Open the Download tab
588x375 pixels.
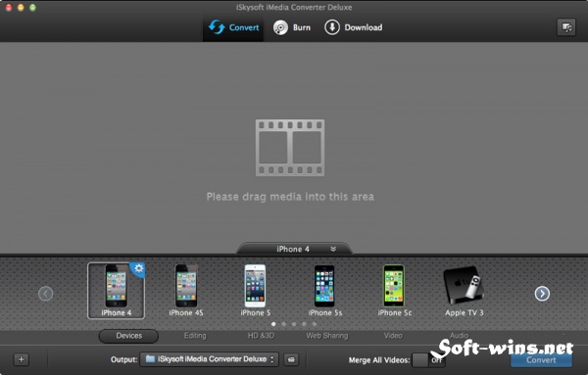[353, 27]
